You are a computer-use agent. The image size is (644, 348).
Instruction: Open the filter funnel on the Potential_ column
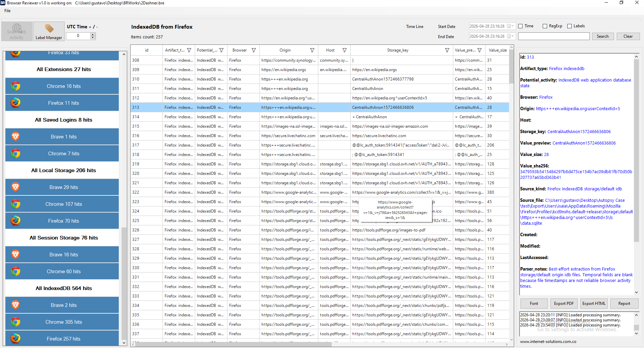point(221,50)
